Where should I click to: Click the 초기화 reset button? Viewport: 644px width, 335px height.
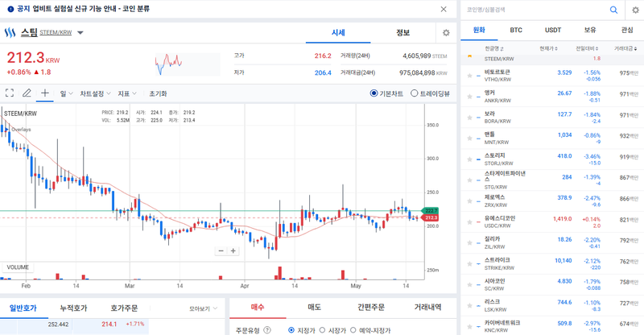pos(158,93)
